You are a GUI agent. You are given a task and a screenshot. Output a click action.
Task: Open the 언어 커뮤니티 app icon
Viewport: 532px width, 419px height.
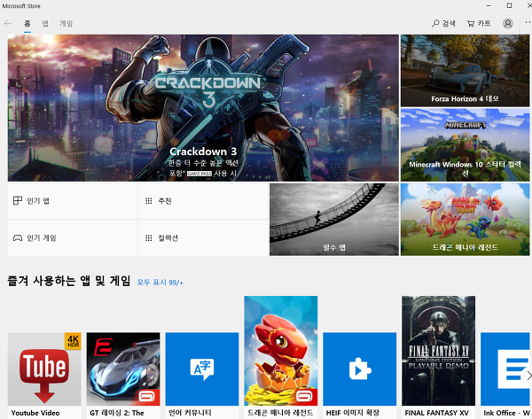[x=202, y=369]
